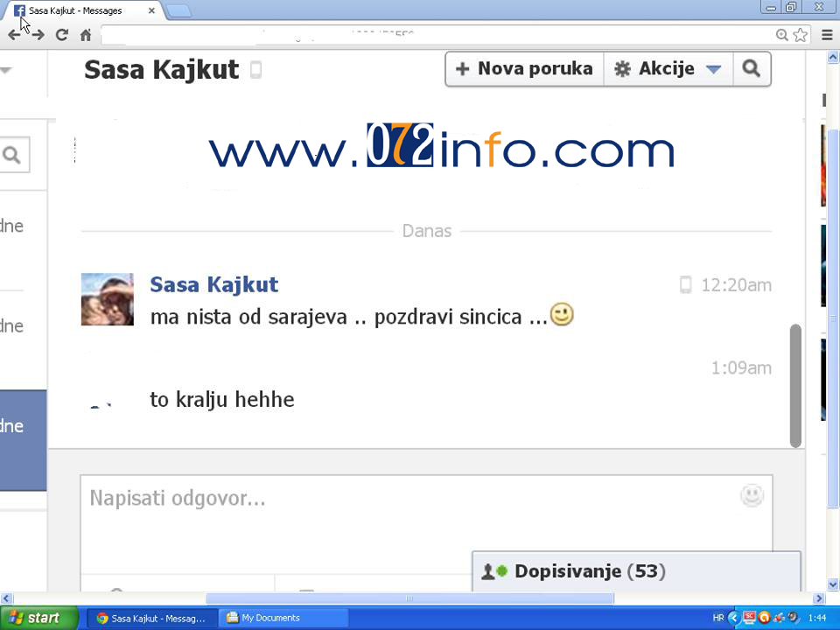
Task: Go to the browser home page icon
Action: 86,35
